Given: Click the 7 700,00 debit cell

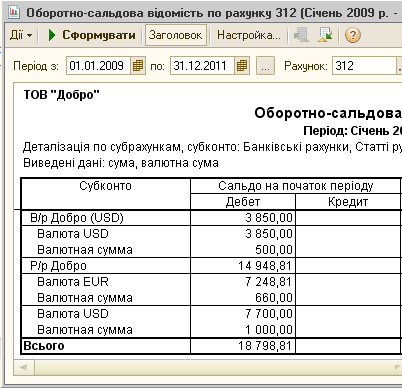Looking at the screenshot, I should [243, 314].
